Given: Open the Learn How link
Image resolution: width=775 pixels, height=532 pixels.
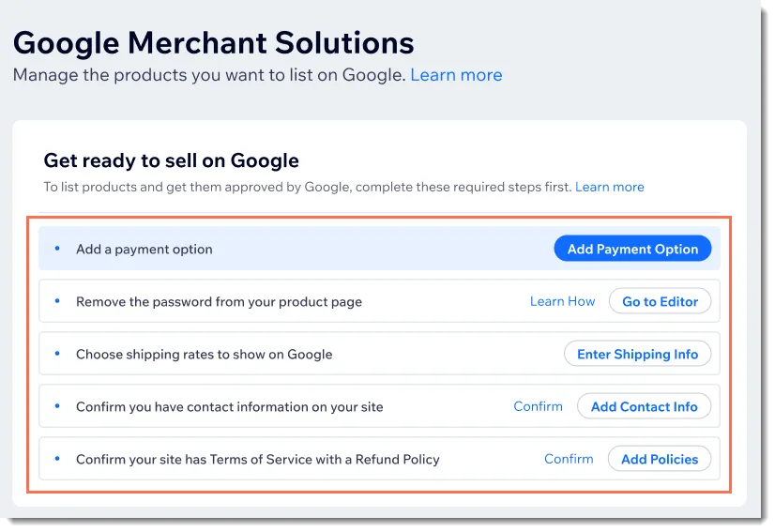Looking at the screenshot, I should tap(562, 301).
